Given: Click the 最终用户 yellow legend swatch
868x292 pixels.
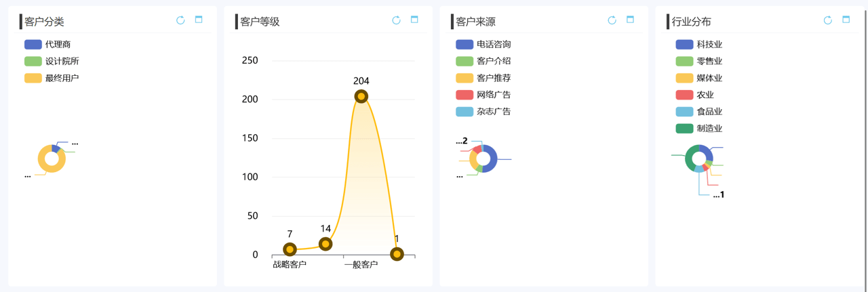Looking at the screenshot, I should coord(33,79).
